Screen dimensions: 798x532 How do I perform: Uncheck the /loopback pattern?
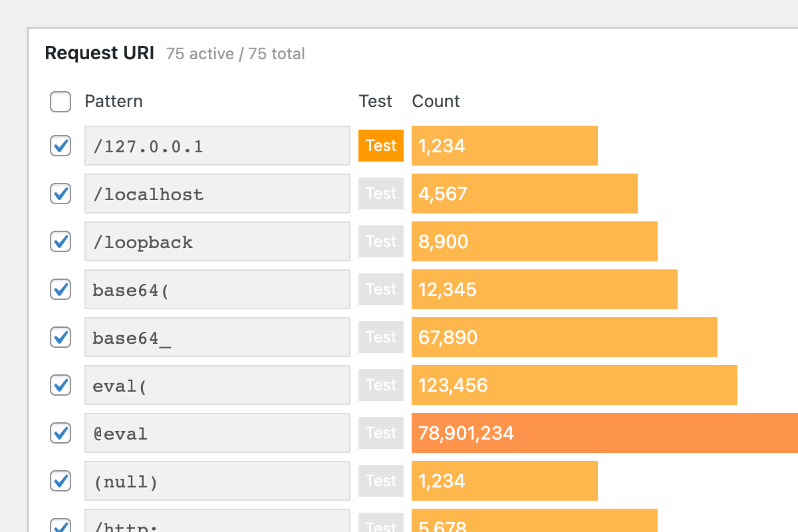pyautogui.click(x=60, y=241)
